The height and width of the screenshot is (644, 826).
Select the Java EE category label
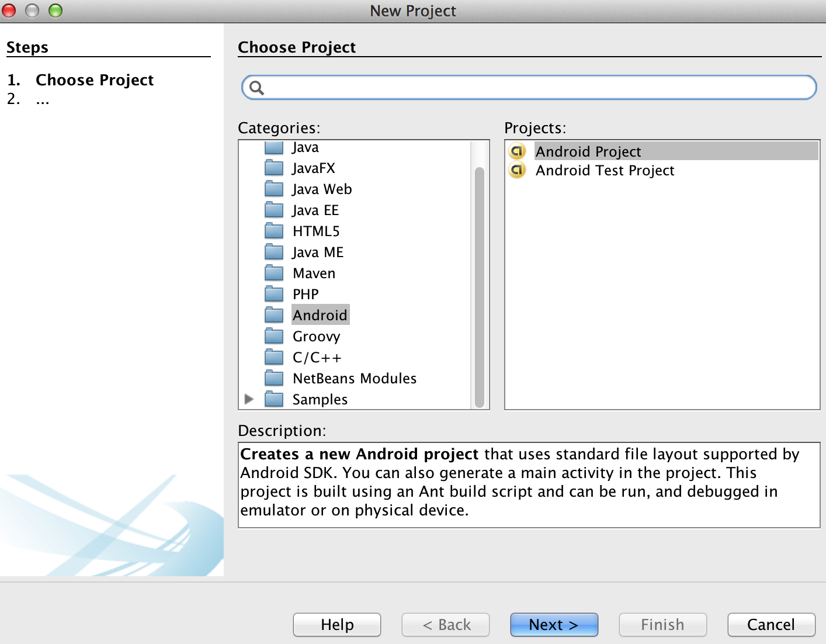(x=315, y=210)
